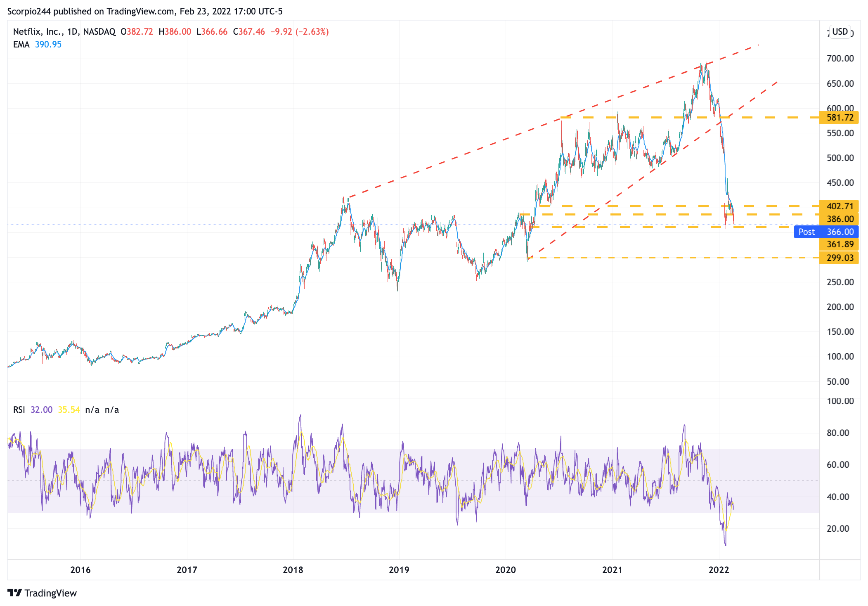Click the Netflix, Inc. symbol title
868x606 pixels.
[38, 32]
